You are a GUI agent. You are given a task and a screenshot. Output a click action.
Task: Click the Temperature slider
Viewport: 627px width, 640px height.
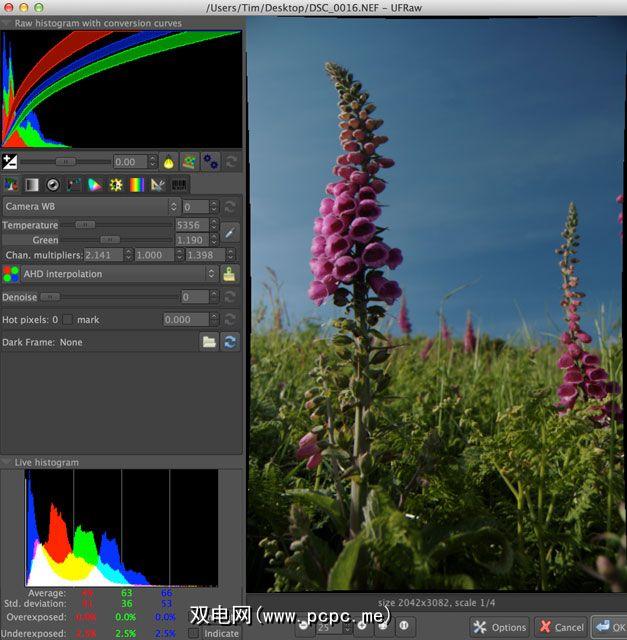click(110, 225)
